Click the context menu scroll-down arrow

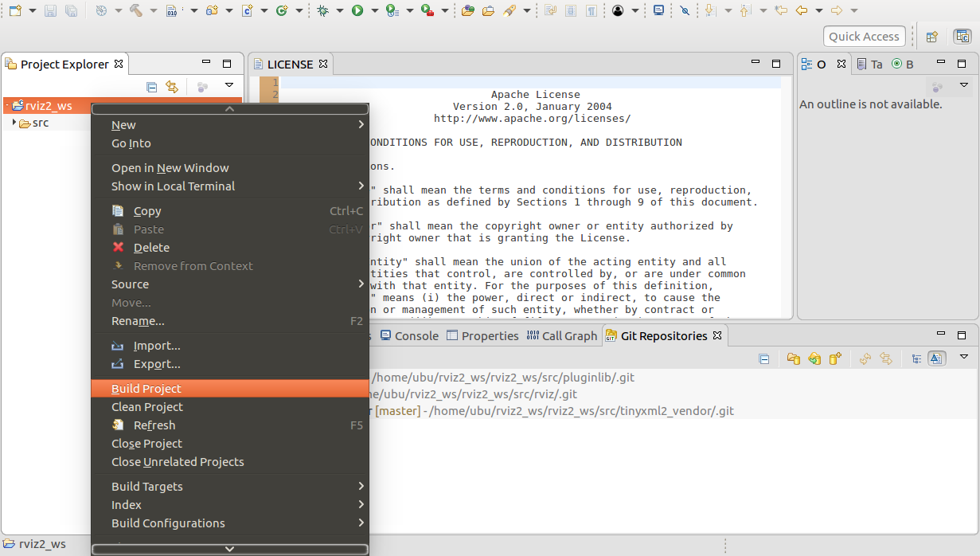(x=229, y=549)
